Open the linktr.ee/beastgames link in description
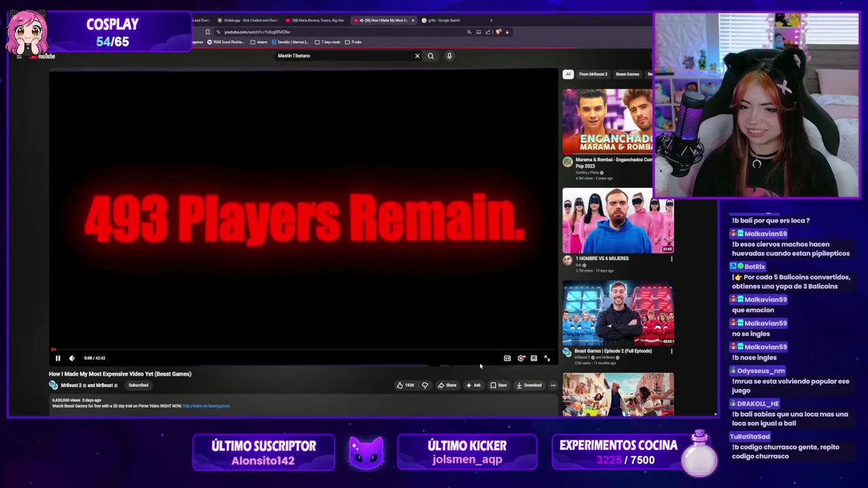The height and width of the screenshot is (488, 868). [206, 406]
